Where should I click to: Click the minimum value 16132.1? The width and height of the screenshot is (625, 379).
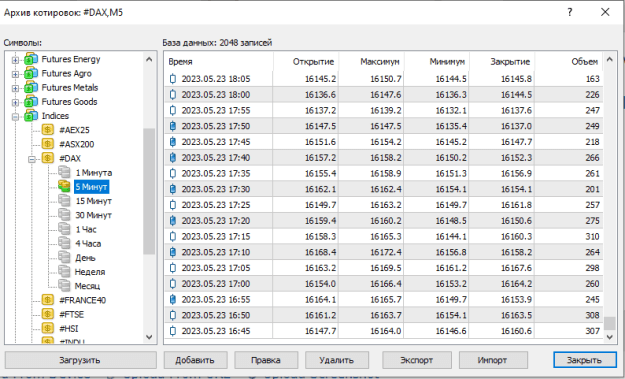pyautogui.click(x=451, y=110)
